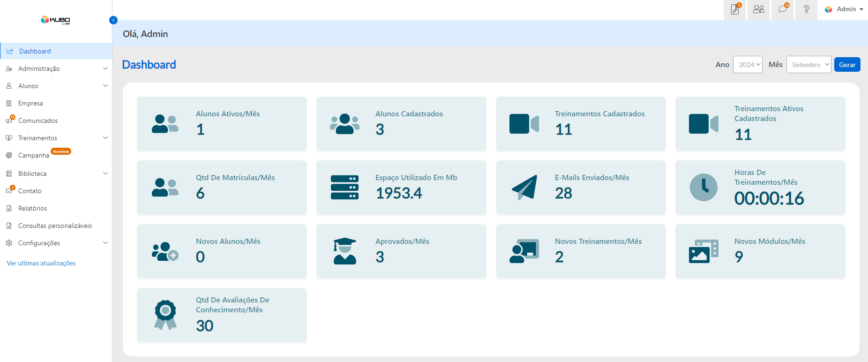This screenshot has width=868, height=362.
Task: Go to Campanha in the sidebar
Action: [x=33, y=155]
